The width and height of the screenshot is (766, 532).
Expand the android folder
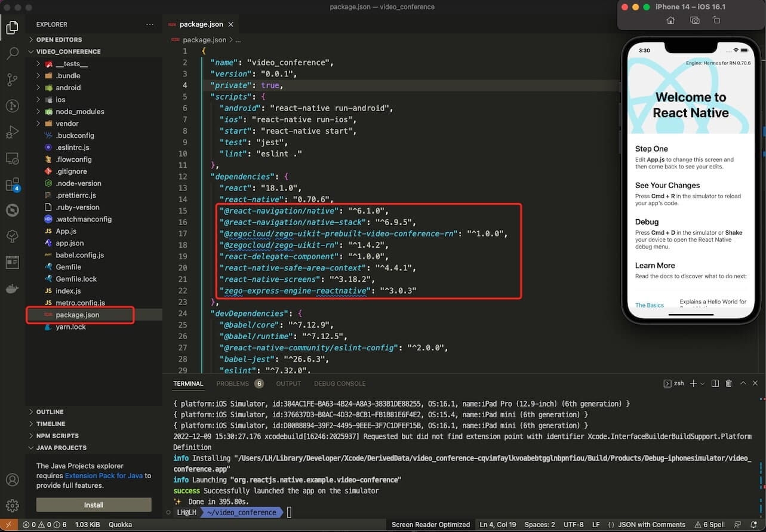(x=68, y=88)
